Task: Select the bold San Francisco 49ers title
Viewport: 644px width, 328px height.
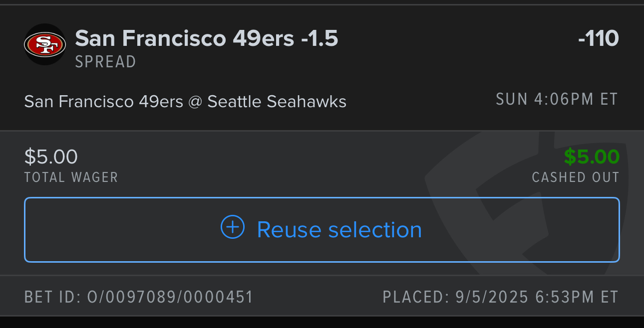Action: pos(184,38)
